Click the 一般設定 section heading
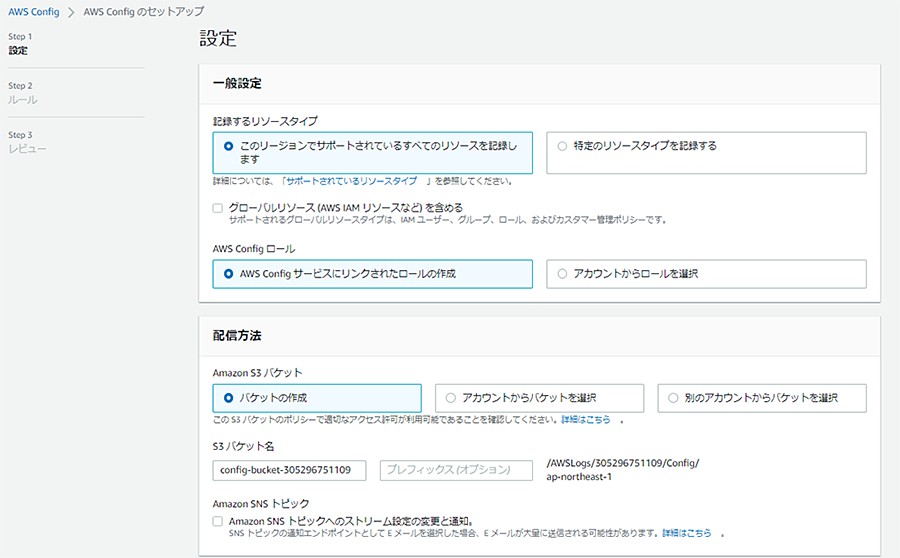Viewport: 900px width, 558px height. point(237,83)
